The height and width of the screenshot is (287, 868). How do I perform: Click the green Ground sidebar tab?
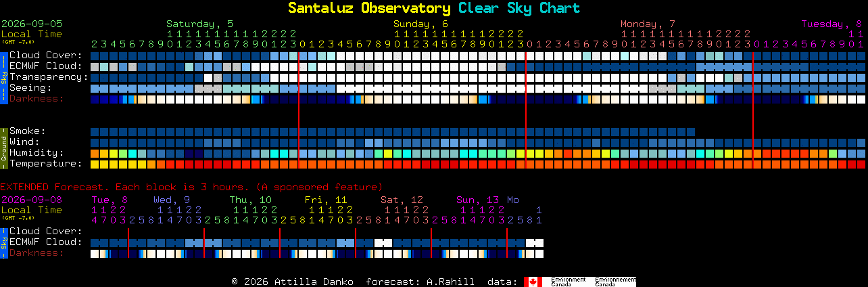[3, 148]
